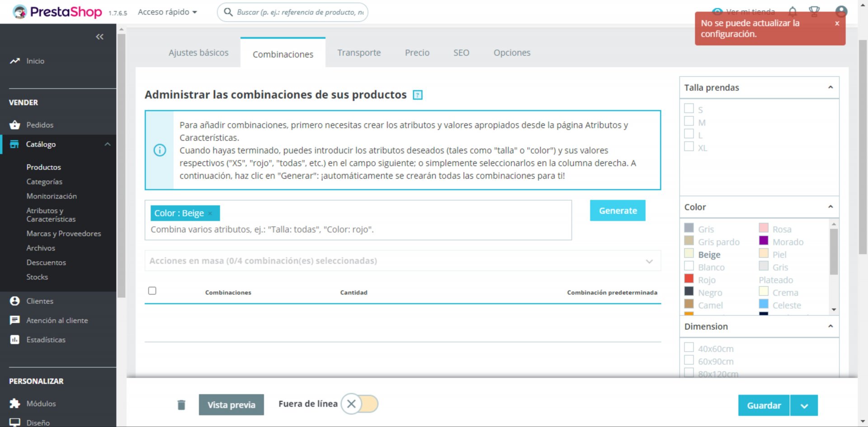This screenshot has width=868, height=427.
Task: Toggle the Fuera de línea switch
Action: coord(359,404)
